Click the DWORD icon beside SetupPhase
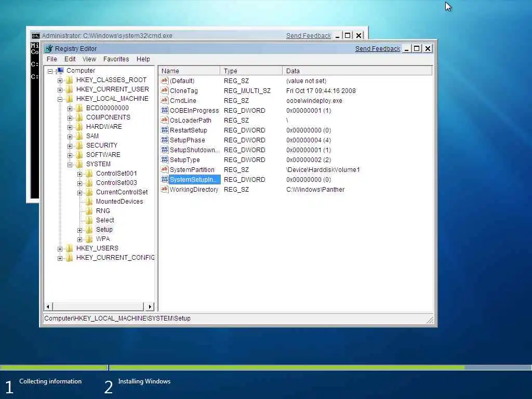This screenshot has width=532, height=399. [x=165, y=140]
